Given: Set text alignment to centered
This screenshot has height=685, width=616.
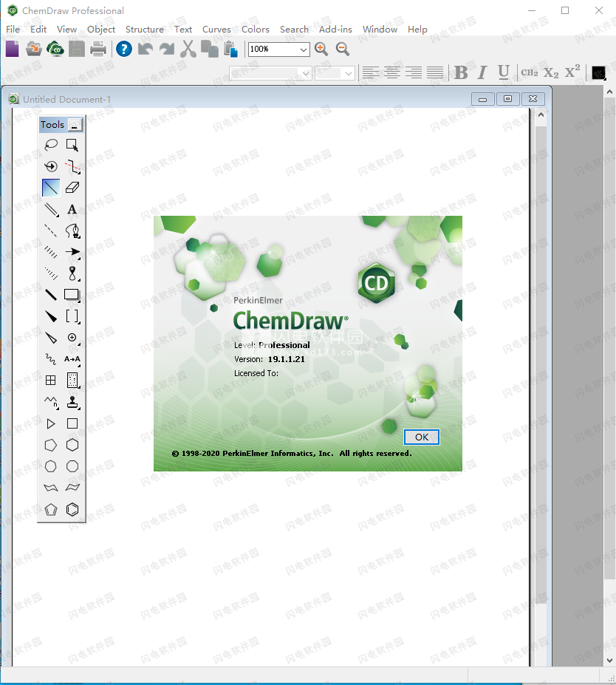Looking at the screenshot, I should [392, 72].
